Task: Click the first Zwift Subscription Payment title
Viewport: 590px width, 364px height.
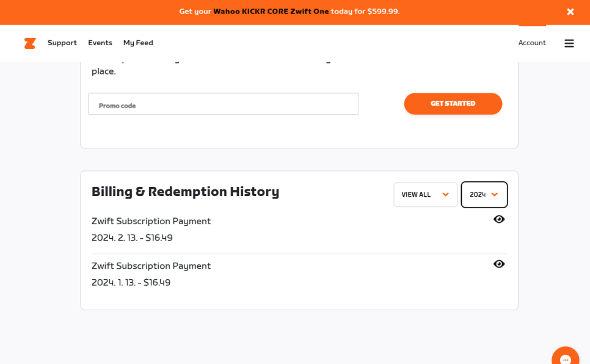Action: pos(151,221)
